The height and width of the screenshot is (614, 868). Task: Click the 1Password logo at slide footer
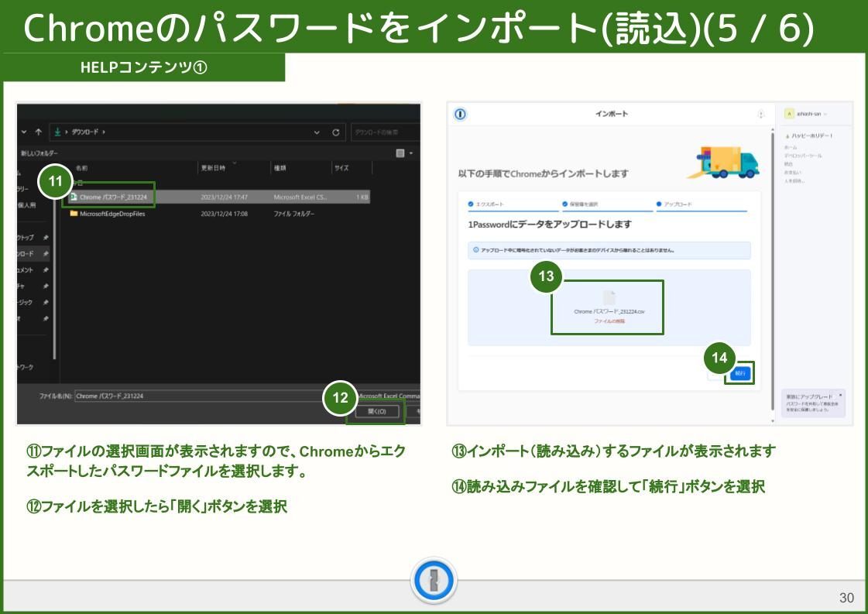point(434,581)
